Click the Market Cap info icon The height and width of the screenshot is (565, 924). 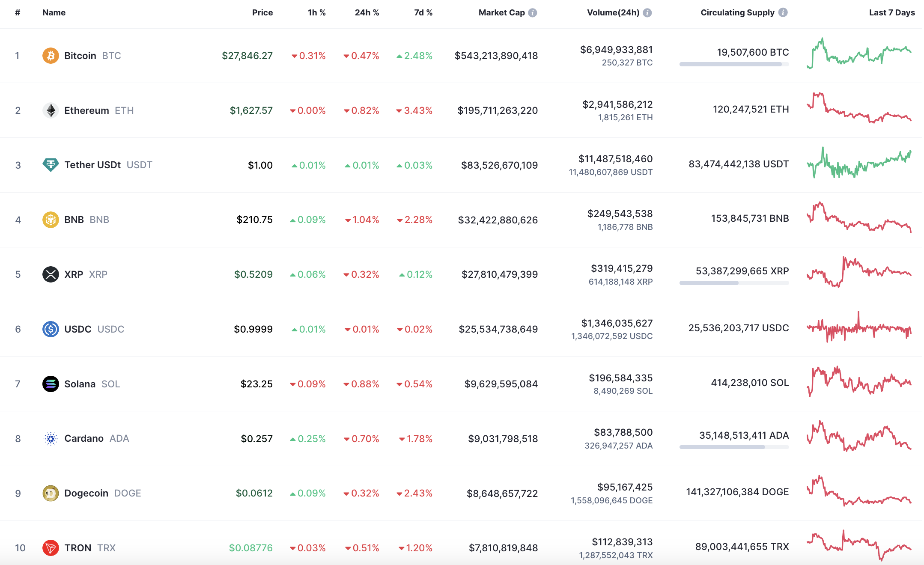coord(533,13)
